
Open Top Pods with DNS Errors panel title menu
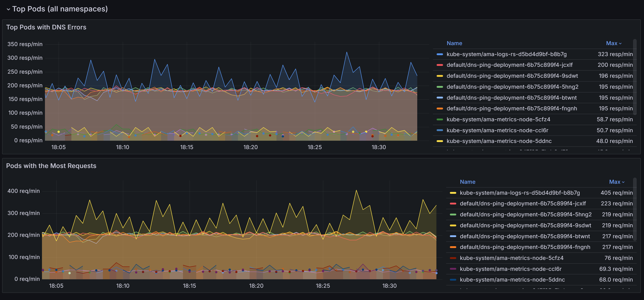(x=46, y=27)
